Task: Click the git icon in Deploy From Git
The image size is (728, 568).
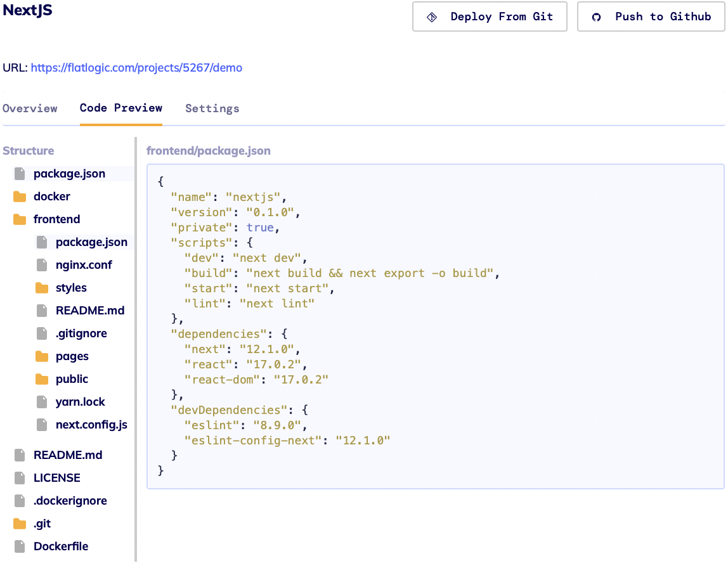Action: point(432,17)
